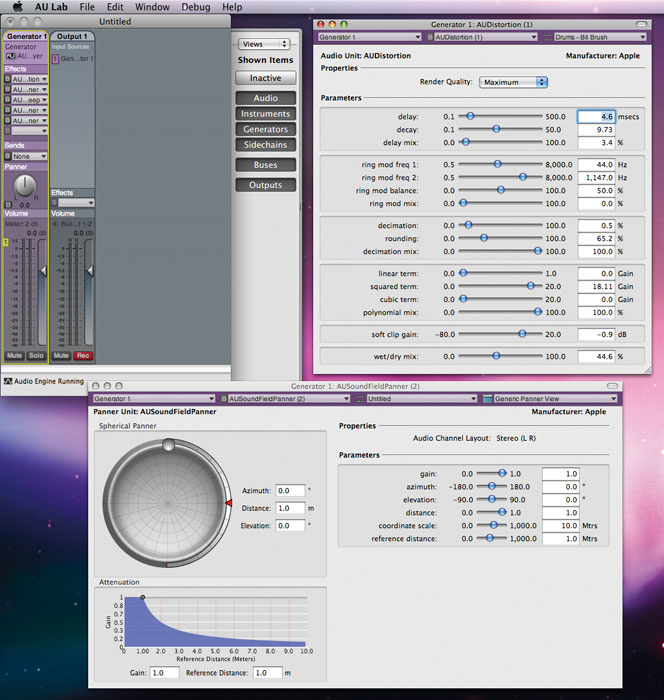Click the Generator 1 volume fader handle
The image size is (664, 700).
point(43,271)
